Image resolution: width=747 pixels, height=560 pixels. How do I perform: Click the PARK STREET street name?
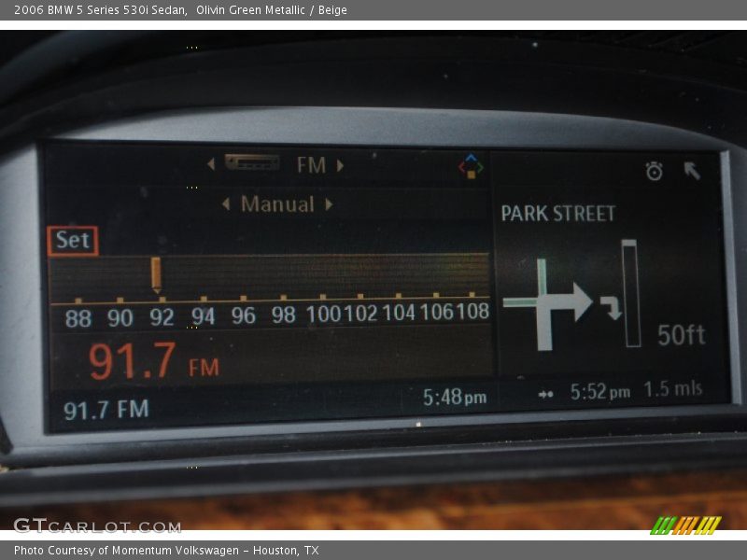pos(557,214)
